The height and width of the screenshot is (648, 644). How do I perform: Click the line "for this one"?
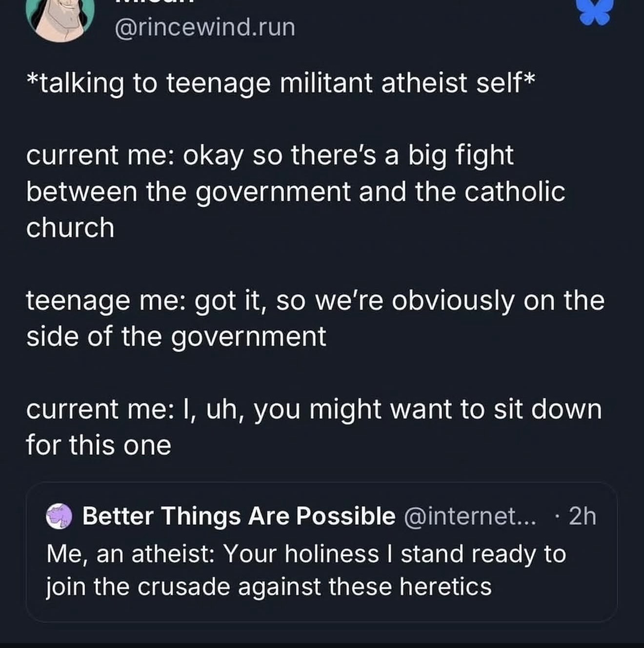(99, 445)
